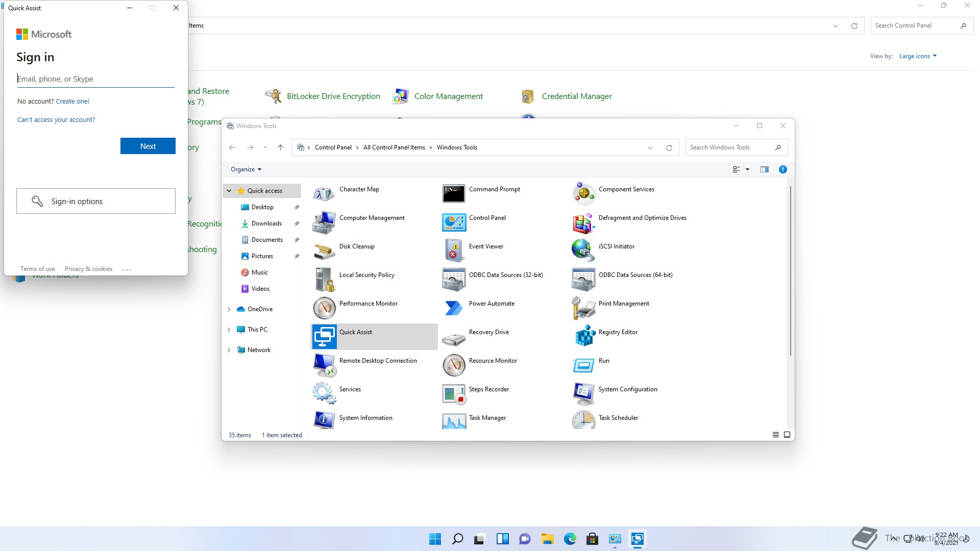Screen dimensions: 980x551
Task: Click All Control Panel Items breadcrumb
Action: click(x=394, y=147)
